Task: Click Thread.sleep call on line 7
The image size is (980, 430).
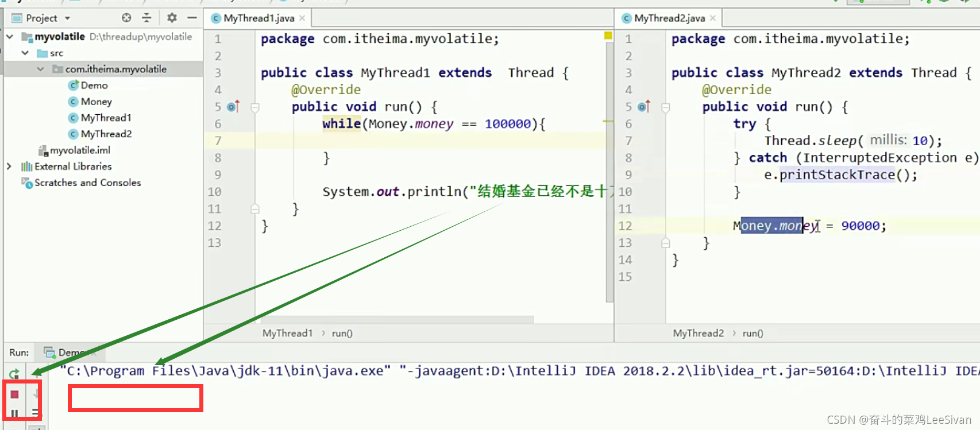Action: pos(853,141)
